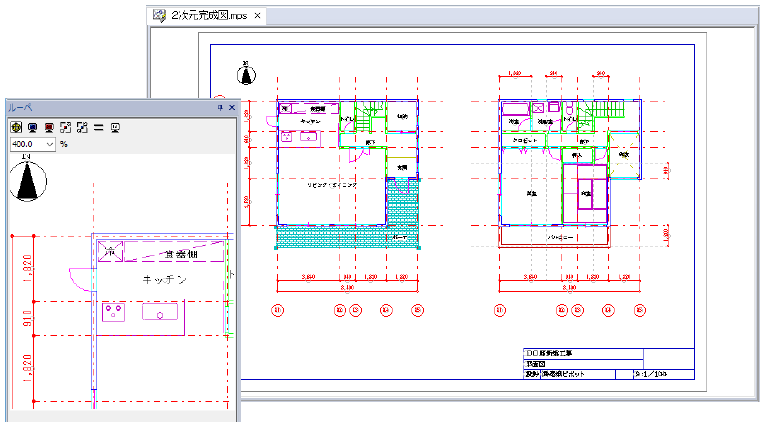Image resolution: width=762 pixels, height=426 pixels.
Task: Close the 2次元完成図.mps tab
Action: tap(257, 16)
